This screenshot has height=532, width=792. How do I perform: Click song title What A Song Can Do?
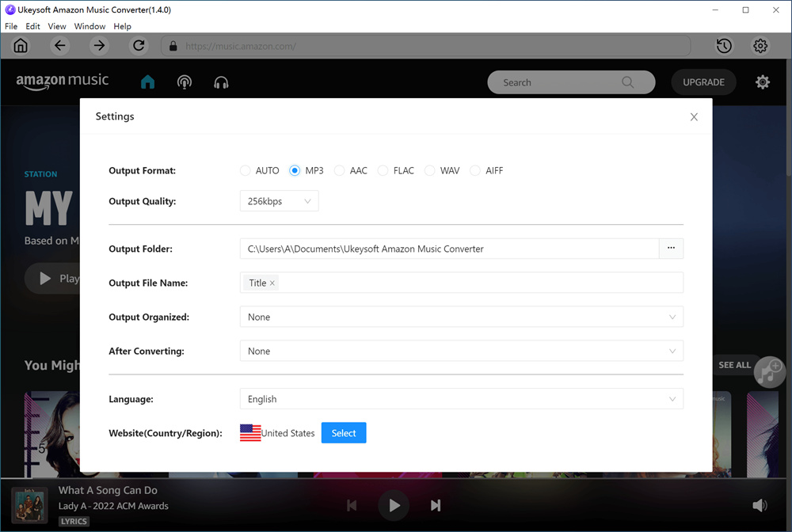coord(108,490)
